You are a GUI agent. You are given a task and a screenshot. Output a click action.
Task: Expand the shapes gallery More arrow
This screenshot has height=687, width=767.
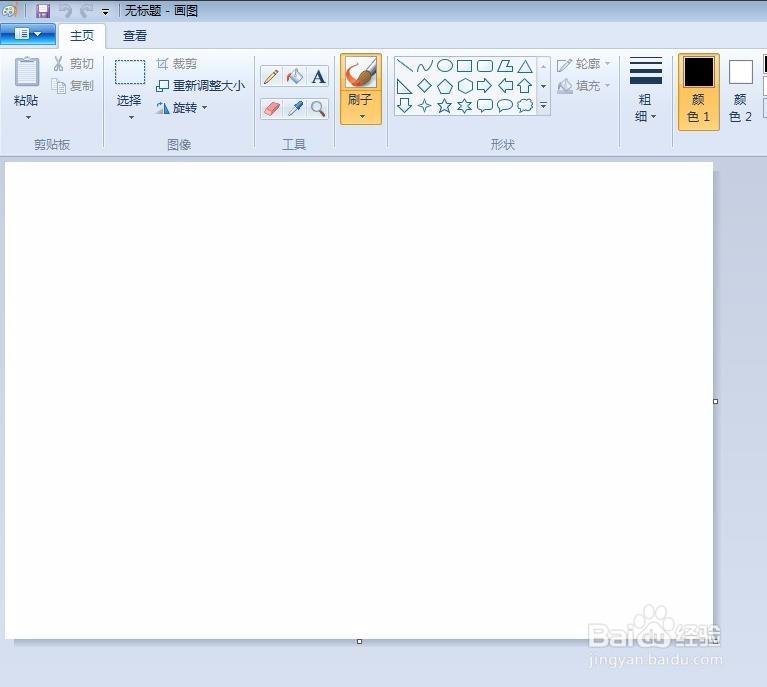(543, 105)
